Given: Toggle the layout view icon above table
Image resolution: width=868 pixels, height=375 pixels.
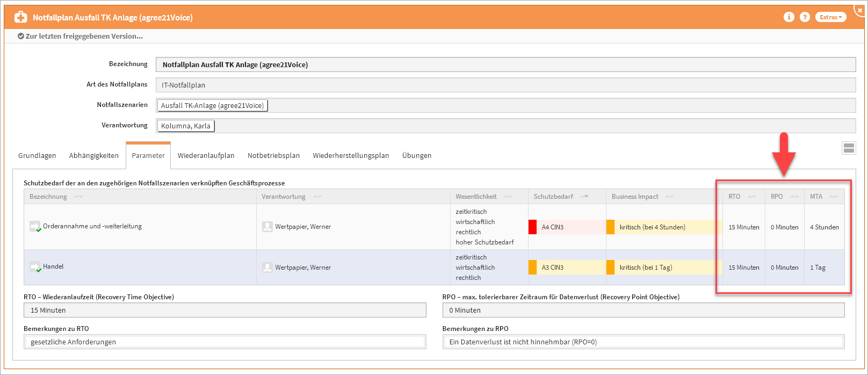Looking at the screenshot, I should [849, 148].
